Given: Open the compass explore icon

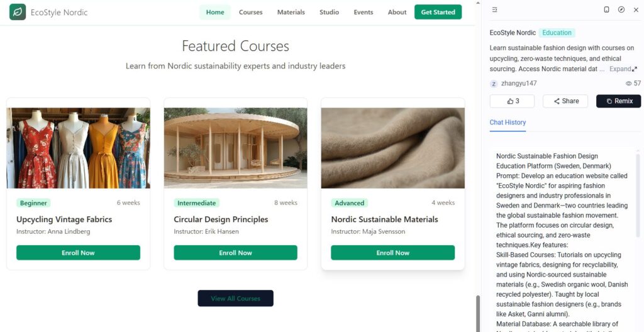Looking at the screenshot, I should [621, 9].
